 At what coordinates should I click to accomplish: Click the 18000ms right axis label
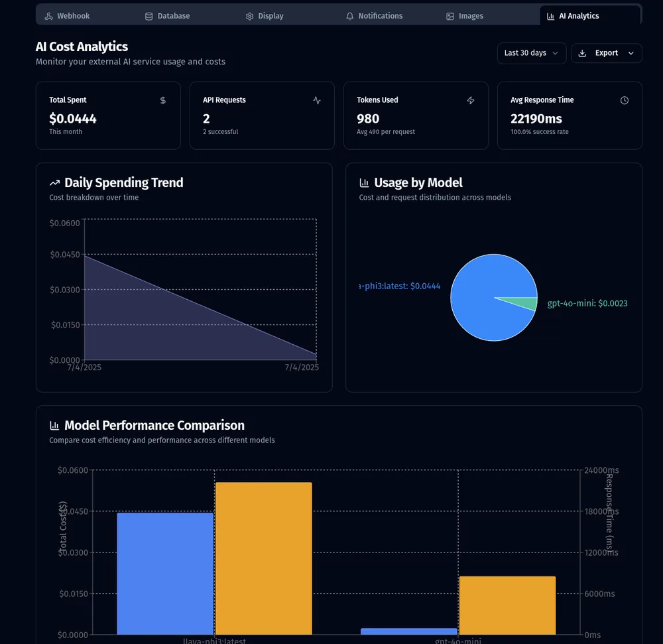click(x=601, y=511)
